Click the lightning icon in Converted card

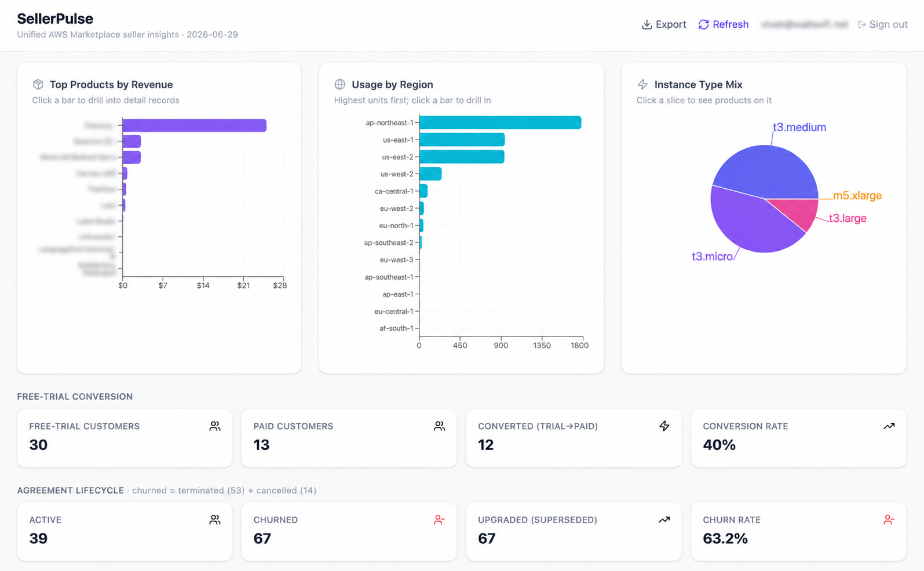(x=664, y=426)
